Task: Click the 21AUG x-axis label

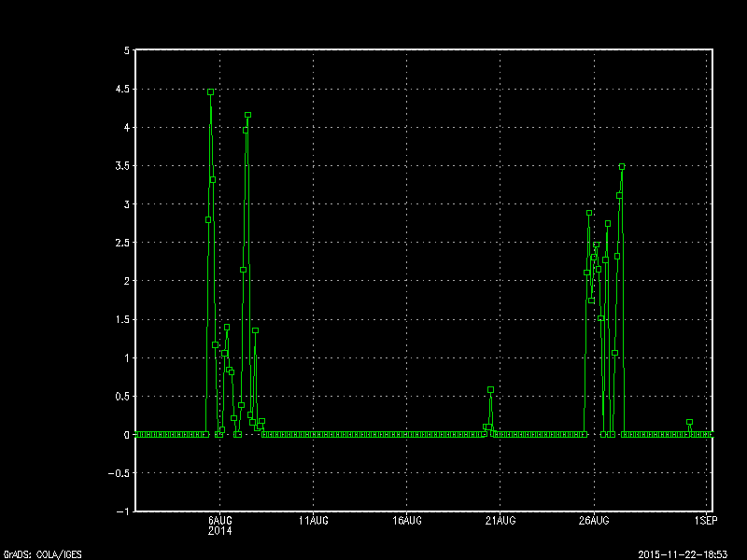Action: (500, 521)
